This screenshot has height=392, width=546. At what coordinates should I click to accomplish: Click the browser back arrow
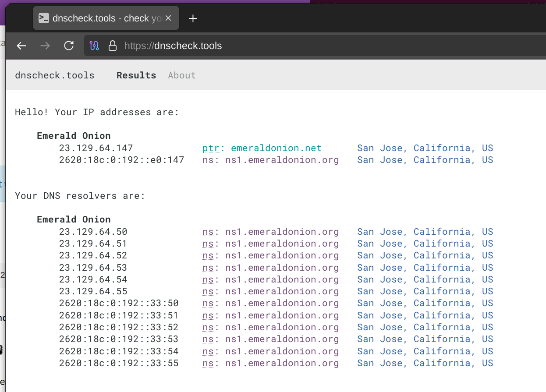click(21, 46)
